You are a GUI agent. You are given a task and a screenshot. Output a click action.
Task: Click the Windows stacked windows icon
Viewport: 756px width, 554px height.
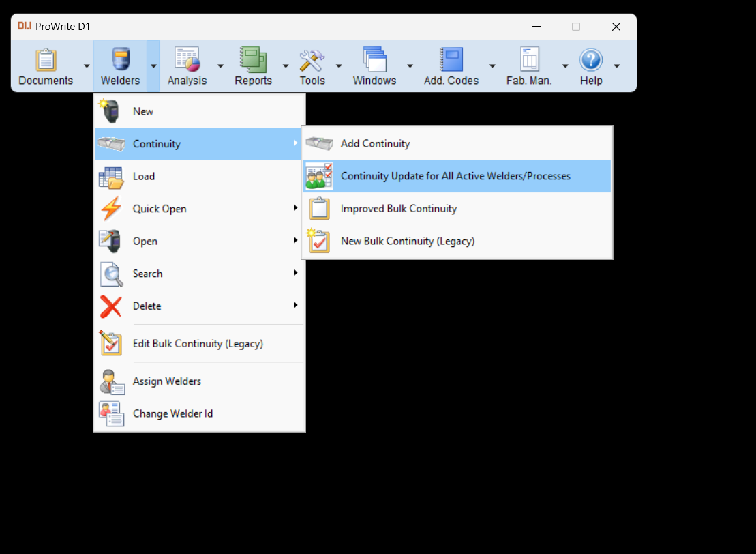(x=375, y=59)
